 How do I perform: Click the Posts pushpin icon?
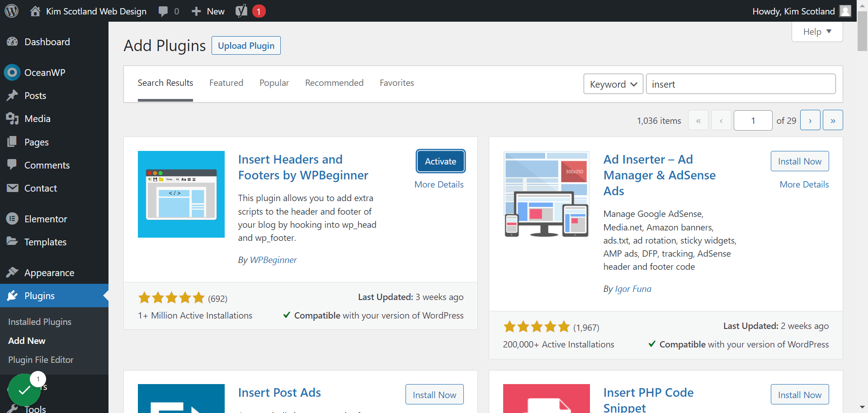(x=12, y=95)
